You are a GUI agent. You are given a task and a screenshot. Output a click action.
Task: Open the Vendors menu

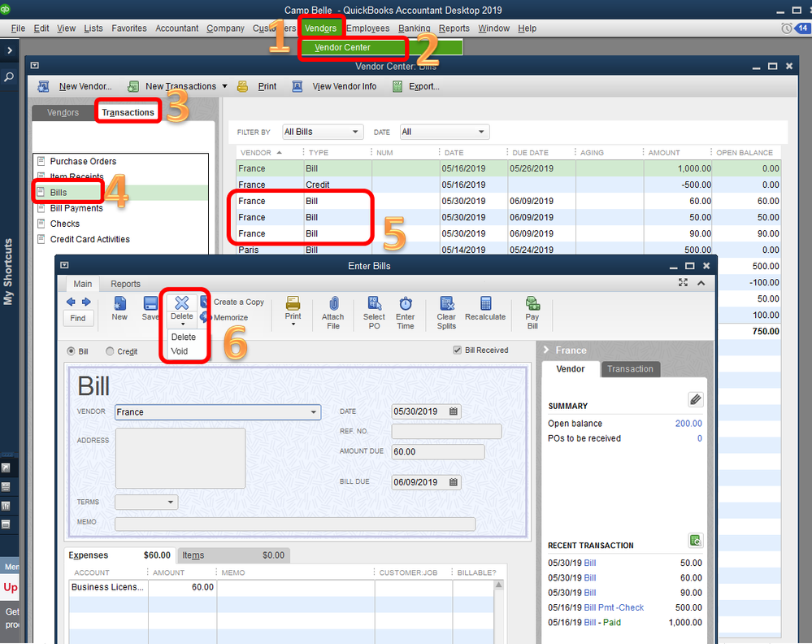(x=320, y=28)
